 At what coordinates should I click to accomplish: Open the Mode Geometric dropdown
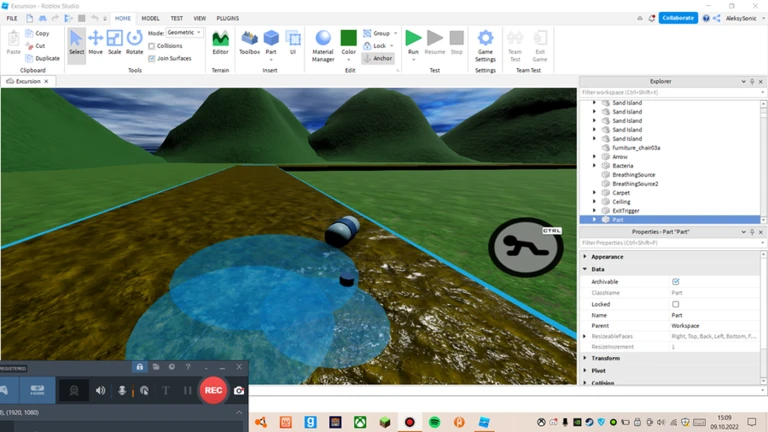click(x=184, y=32)
